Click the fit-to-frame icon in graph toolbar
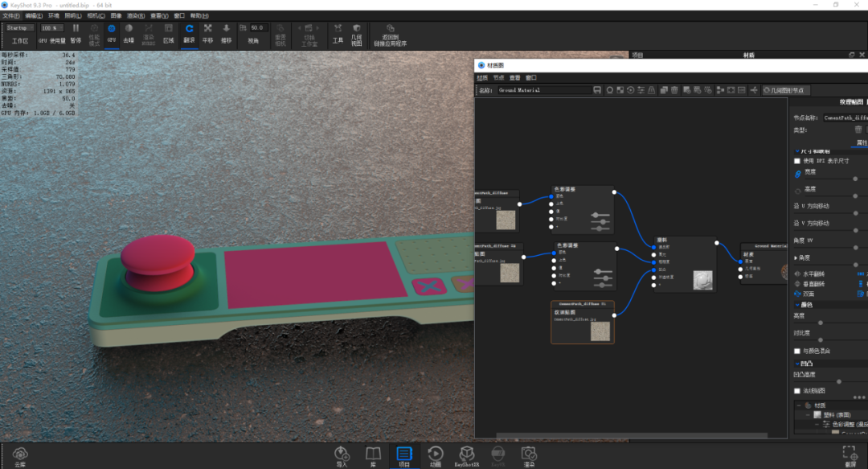Viewport: 868px width, 469px height. pyautogui.click(x=731, y=90)
